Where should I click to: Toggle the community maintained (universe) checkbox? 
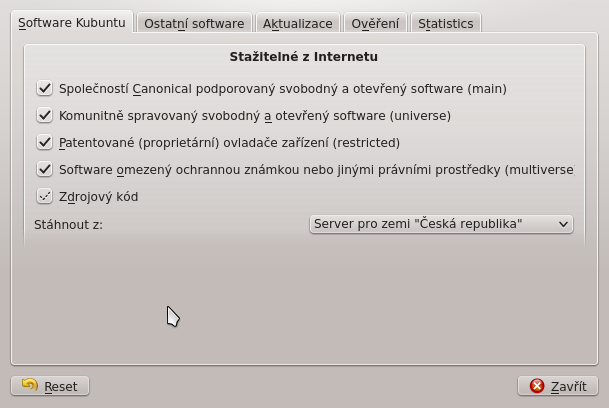pyautogui.click(x=45, y=115)
